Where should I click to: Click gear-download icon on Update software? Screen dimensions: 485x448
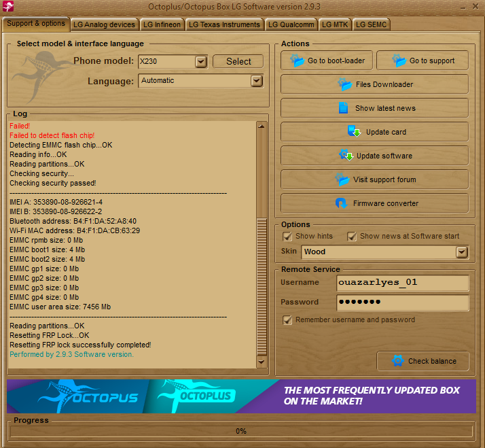pyautogui.click(x=346, y=156)
